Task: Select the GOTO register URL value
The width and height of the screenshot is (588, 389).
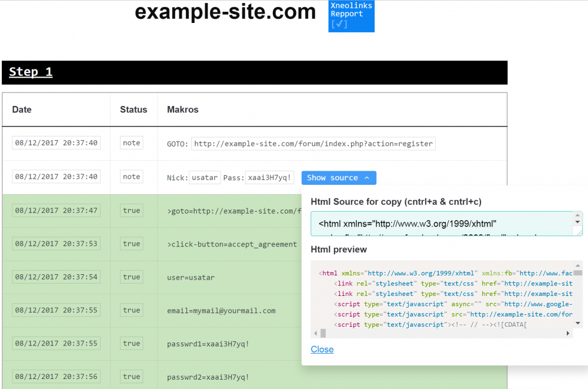Action: 313,144
